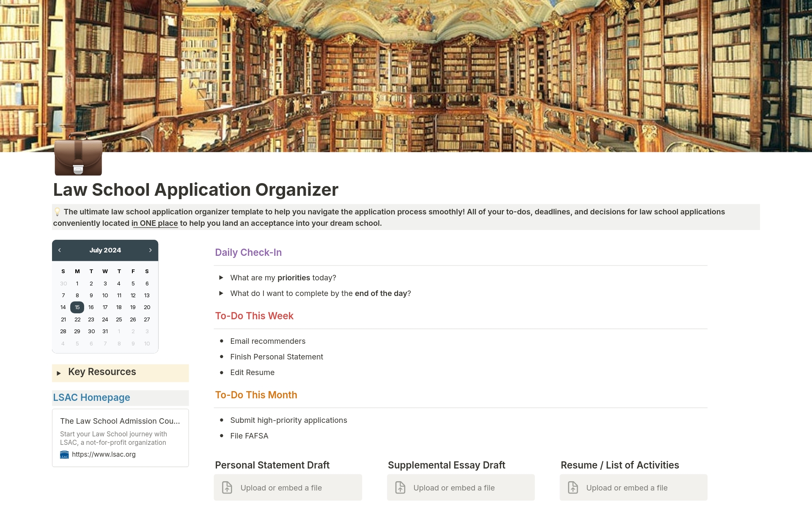Viewport: 812px width, 507px height.
Task: Click 'Upload or embed a file' under Personal Statement
Action: coord(281,487)
